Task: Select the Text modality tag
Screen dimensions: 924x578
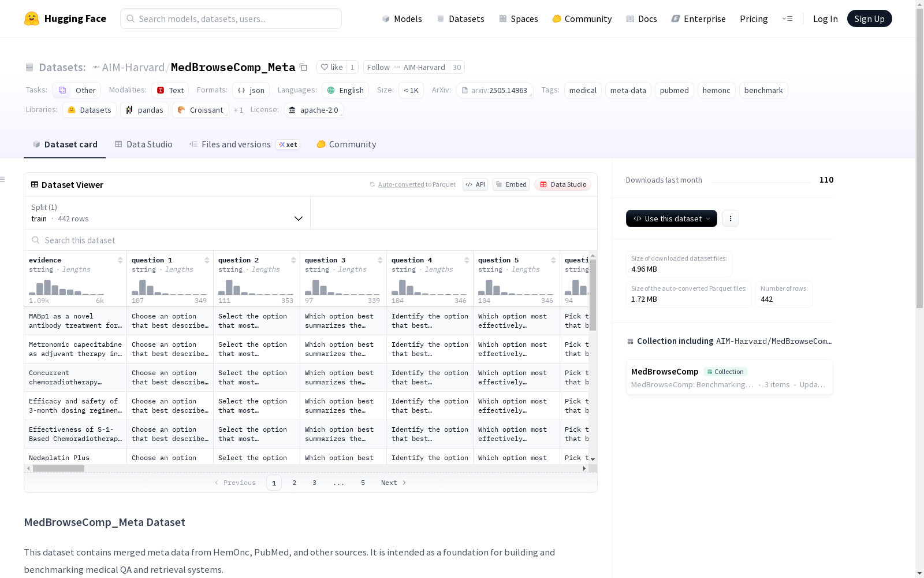Action: (x=170, y=90)
